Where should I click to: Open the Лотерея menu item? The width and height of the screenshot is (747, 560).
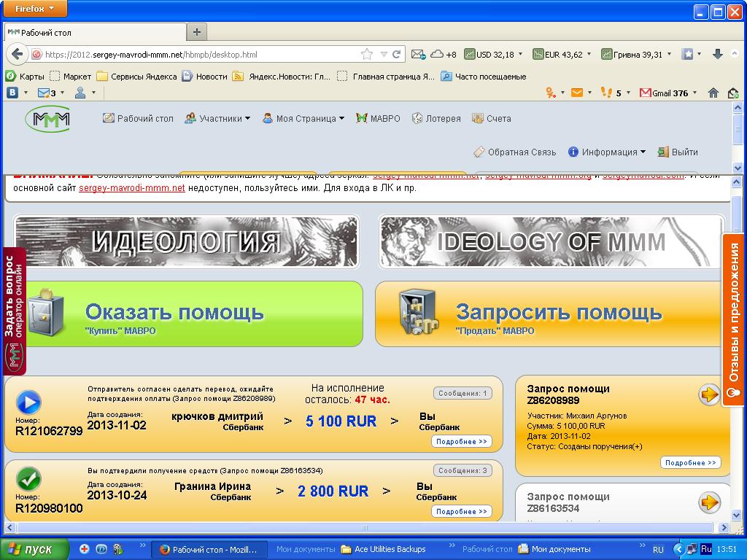point(436,119)
